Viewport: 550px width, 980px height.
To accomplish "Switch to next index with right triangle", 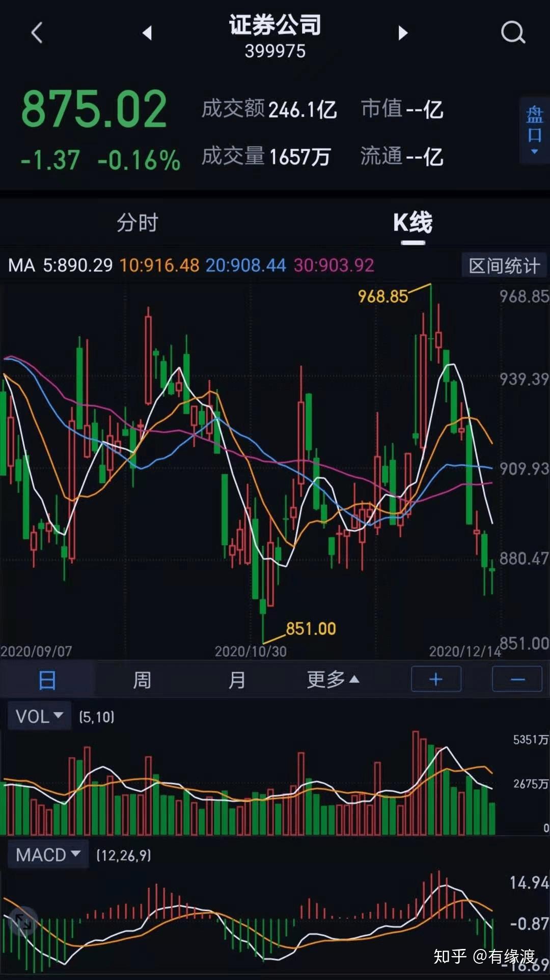I will pos(403,33).
